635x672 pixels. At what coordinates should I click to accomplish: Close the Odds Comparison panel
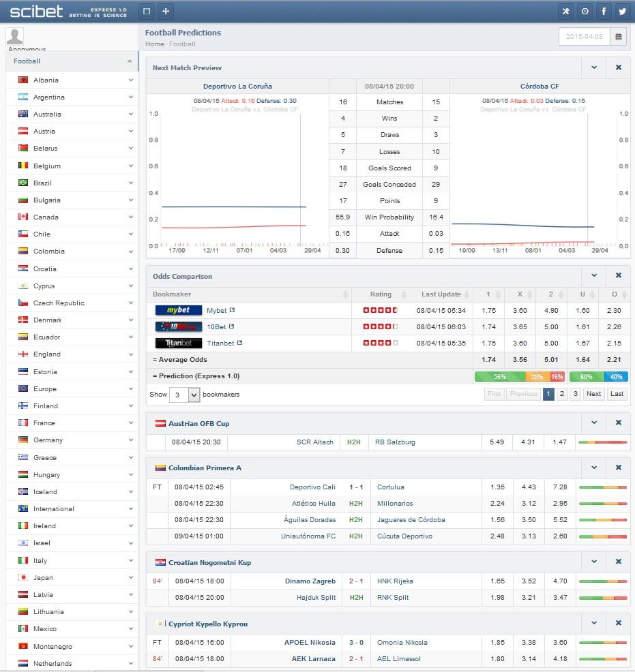618,275
